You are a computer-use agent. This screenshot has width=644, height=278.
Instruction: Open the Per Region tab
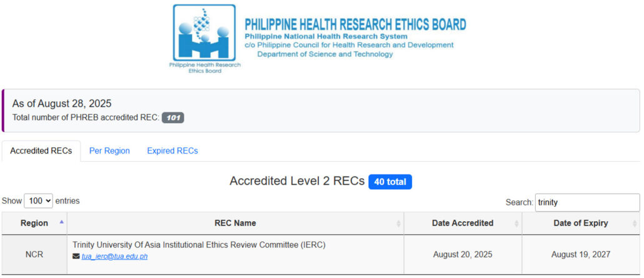(109, 151)
